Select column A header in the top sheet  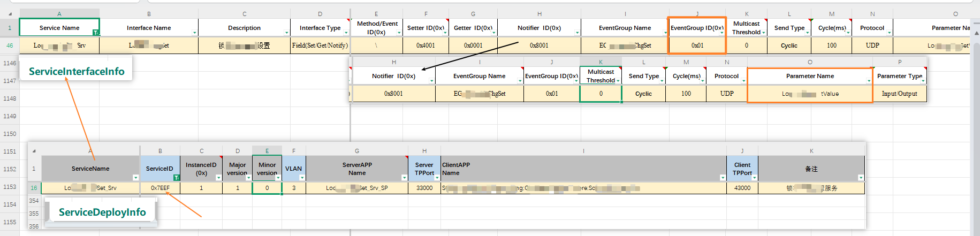click(x=59, y=14)
